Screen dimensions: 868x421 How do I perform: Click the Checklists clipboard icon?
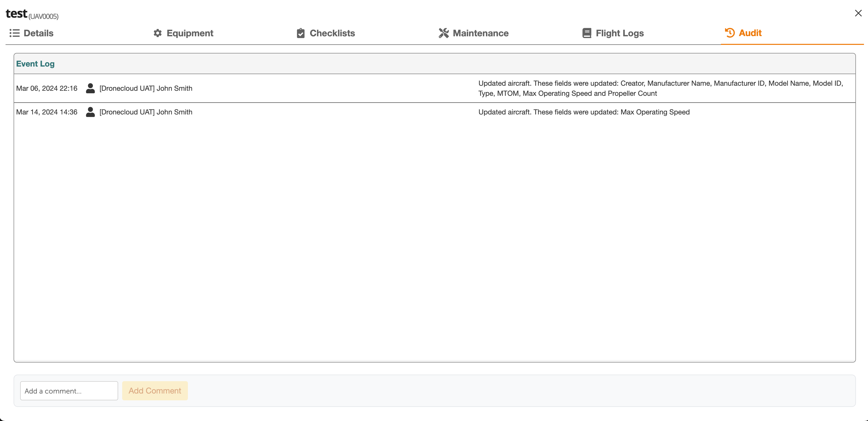[x=301, y=33]
